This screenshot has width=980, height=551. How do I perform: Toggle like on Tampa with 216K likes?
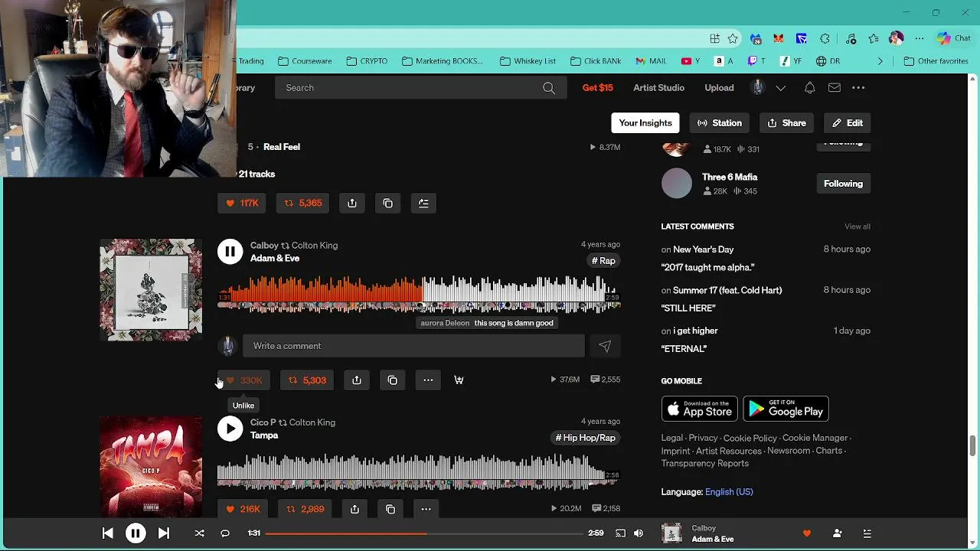242,509
